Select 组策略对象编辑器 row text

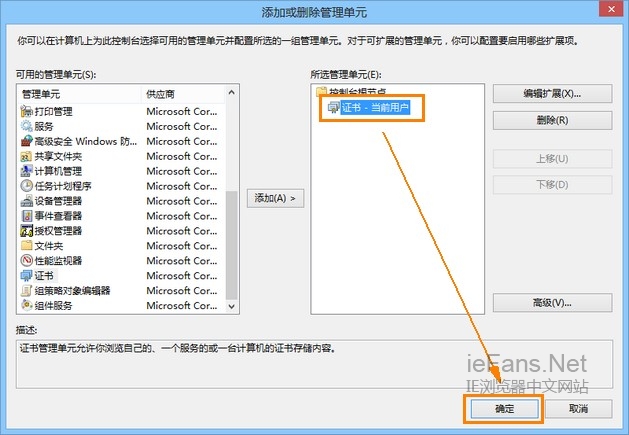tap(72, 291)
